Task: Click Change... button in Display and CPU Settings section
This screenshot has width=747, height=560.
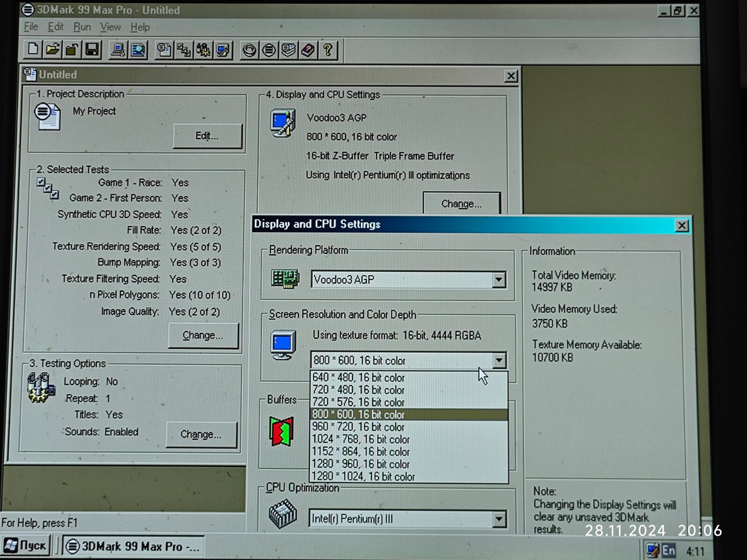Action: pyautogui.click(x=462, y=203)
